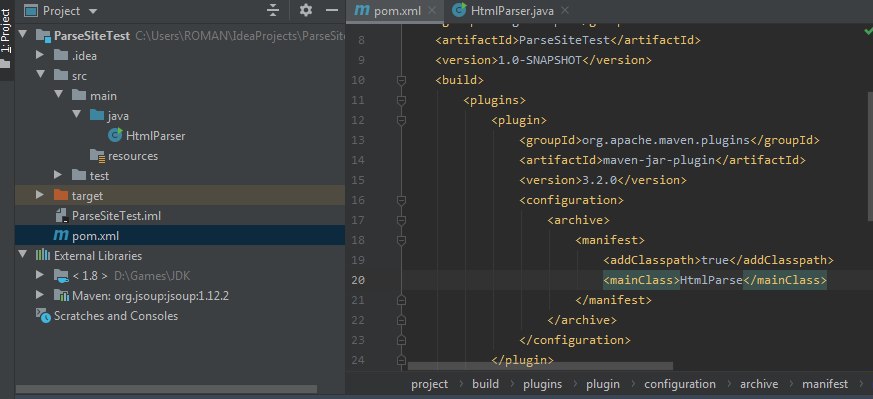The height and width of the screenshot is (399, 873).
Task: Expand the test folder
Action: 57,175
